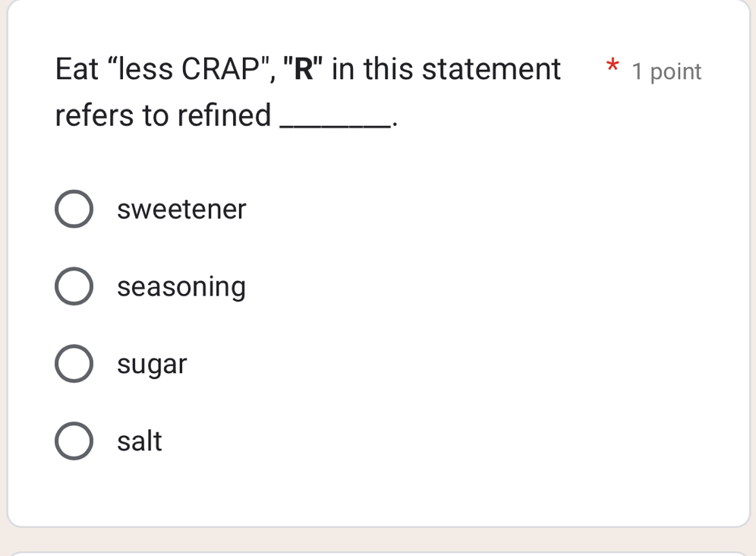756x556 pixels.
Task: Click the red required asterisk
Action: tap(611, 69)
